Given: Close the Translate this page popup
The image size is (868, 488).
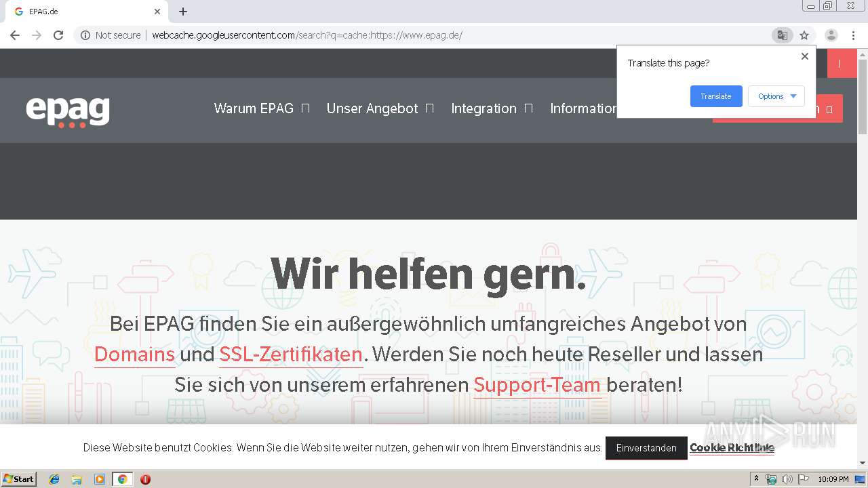Looking at the screenshot, I should [x=805, y=56].
